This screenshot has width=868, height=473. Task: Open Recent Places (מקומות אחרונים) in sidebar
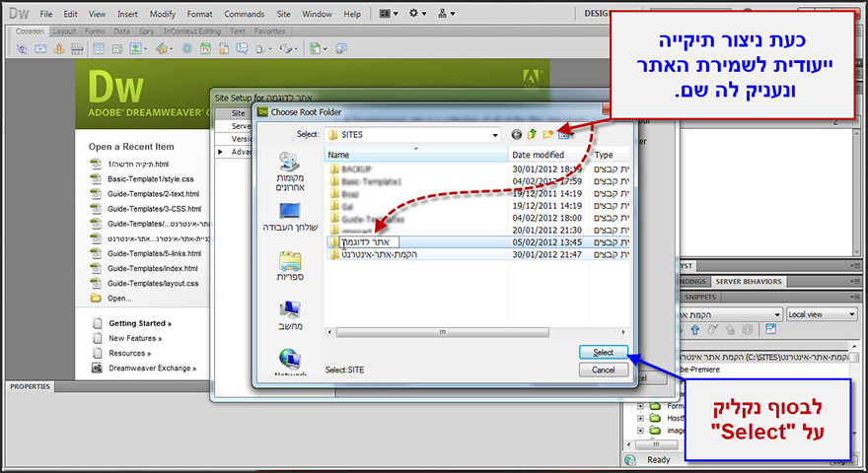(x=290, y=171)
